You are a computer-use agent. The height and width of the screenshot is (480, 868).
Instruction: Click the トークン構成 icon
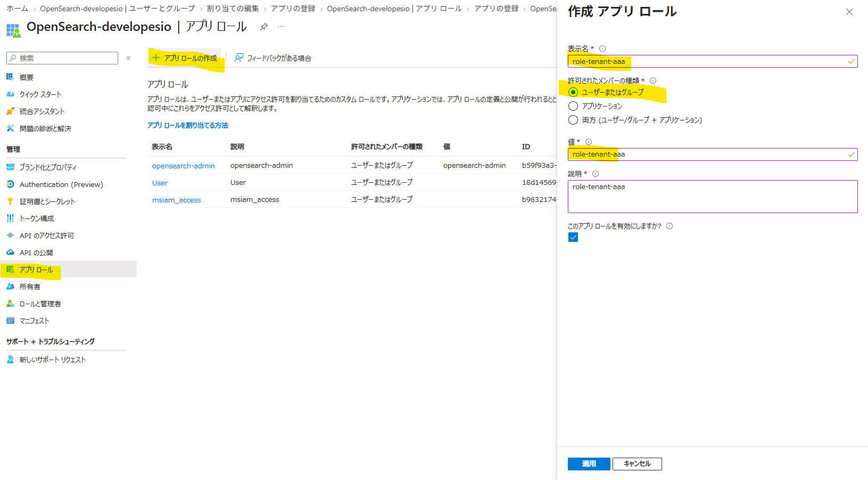10,218
